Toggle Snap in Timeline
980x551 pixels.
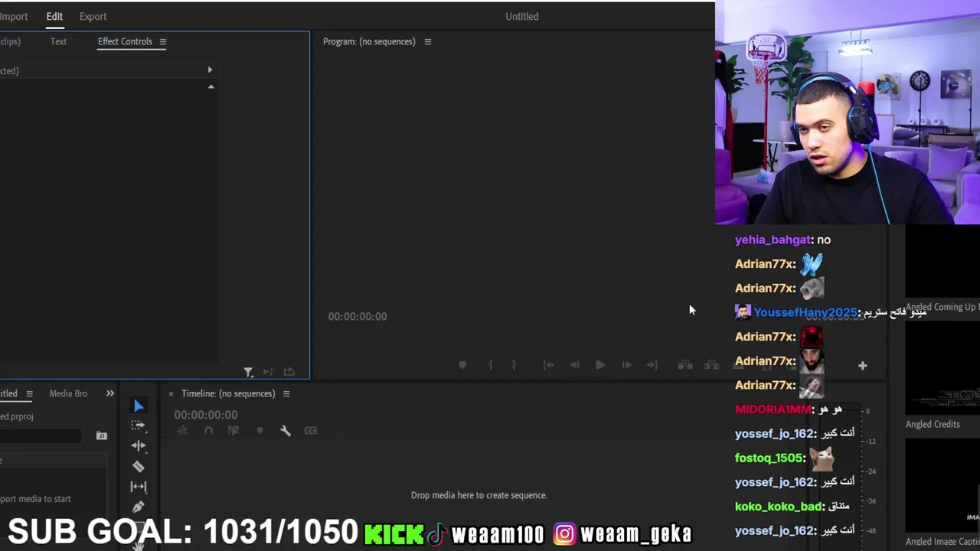(x=208, y=431)
